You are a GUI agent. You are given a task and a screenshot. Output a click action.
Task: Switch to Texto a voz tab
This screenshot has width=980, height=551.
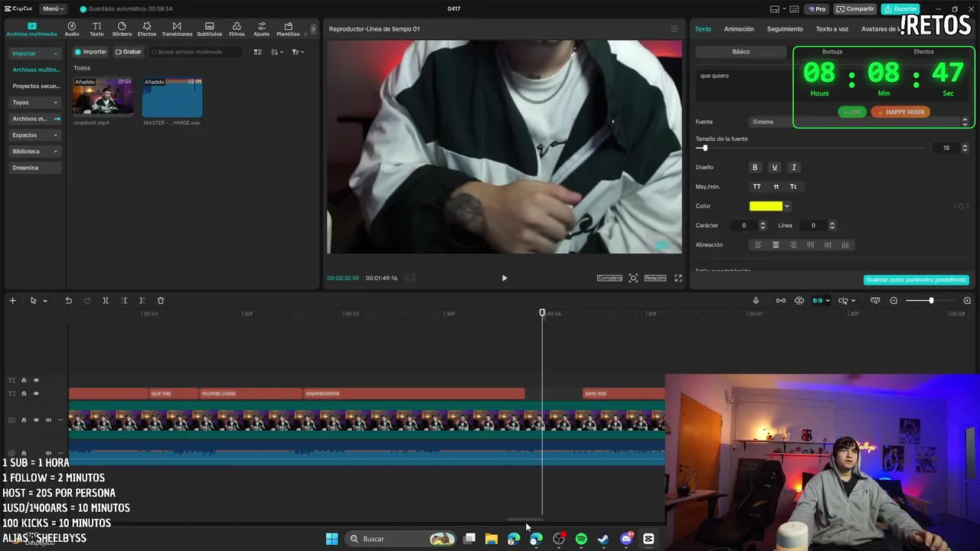pos(832,29)
